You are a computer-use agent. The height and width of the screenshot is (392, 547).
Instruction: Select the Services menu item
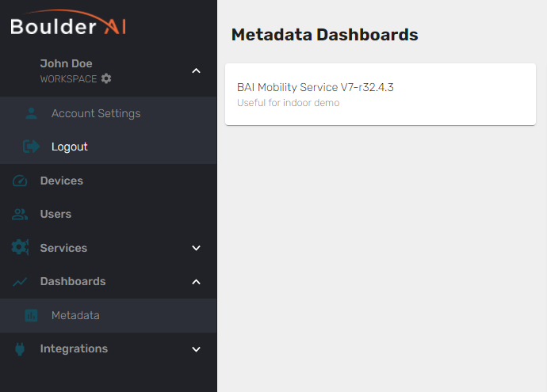tap(108, 248)
